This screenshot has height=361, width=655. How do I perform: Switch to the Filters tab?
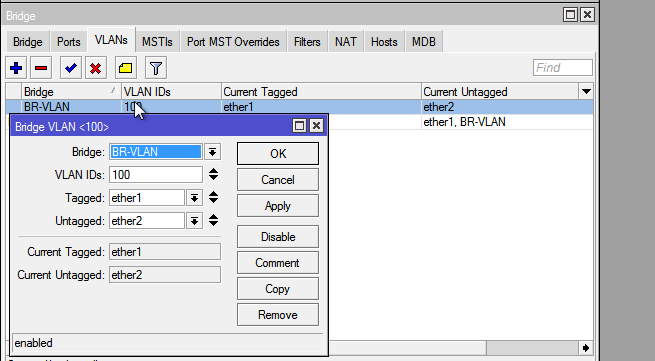307,42
